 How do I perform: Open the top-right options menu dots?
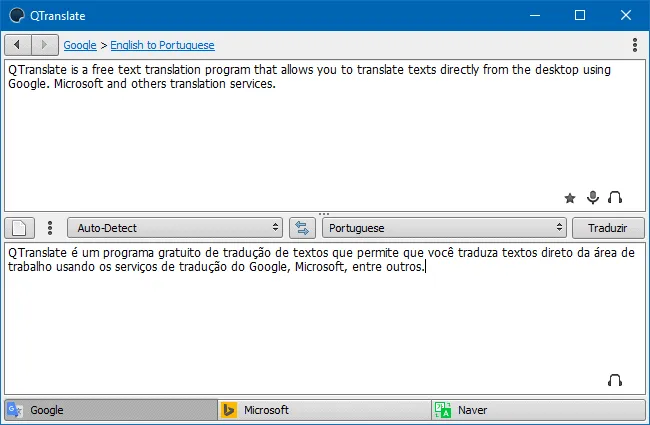point(635,45)
